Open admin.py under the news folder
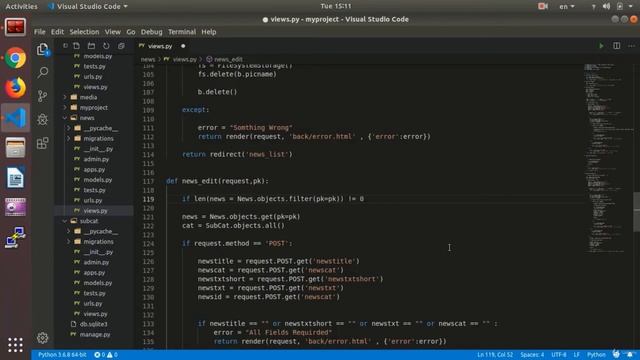Viewport: 640px width, 360px height. point(96,159)
